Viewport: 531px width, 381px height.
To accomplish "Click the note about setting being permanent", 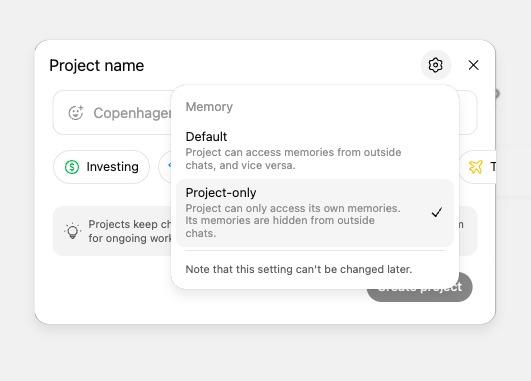I will (x=299, y=269).
